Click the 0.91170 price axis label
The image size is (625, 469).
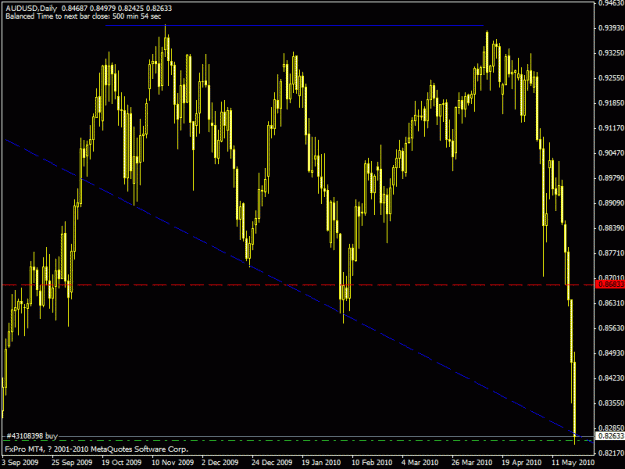point(611,128)
